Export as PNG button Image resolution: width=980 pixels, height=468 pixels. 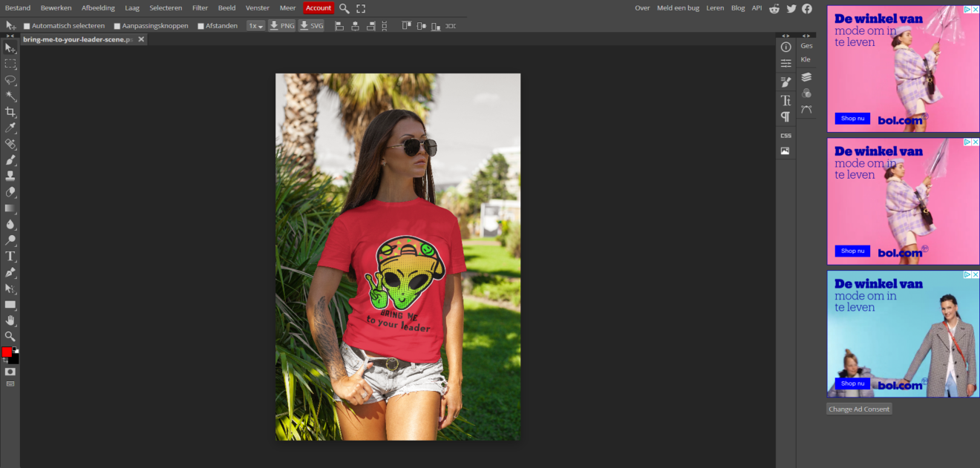[x=281, y=26]
